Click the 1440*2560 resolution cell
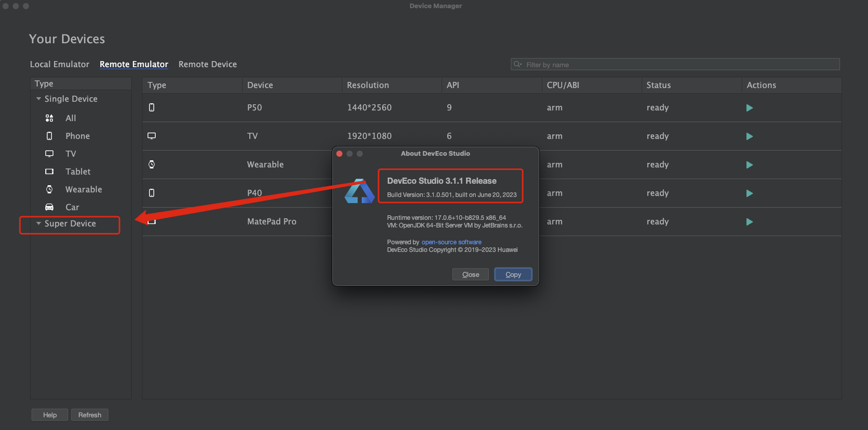The image size is (868, 430). coord(369,107)
